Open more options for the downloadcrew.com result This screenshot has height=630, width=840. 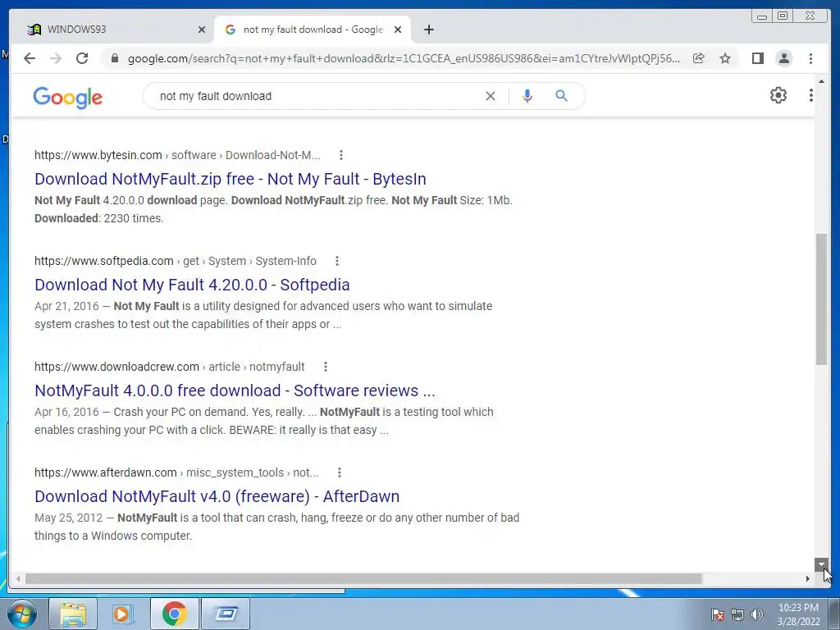click(x=325, y=367)
